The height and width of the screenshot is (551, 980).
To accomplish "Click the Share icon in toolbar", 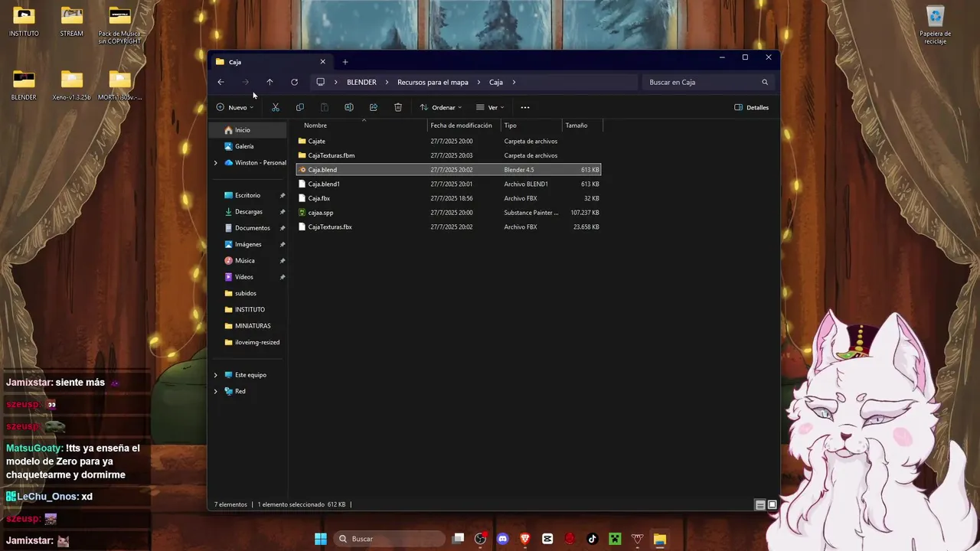I will tap(374, 107).
